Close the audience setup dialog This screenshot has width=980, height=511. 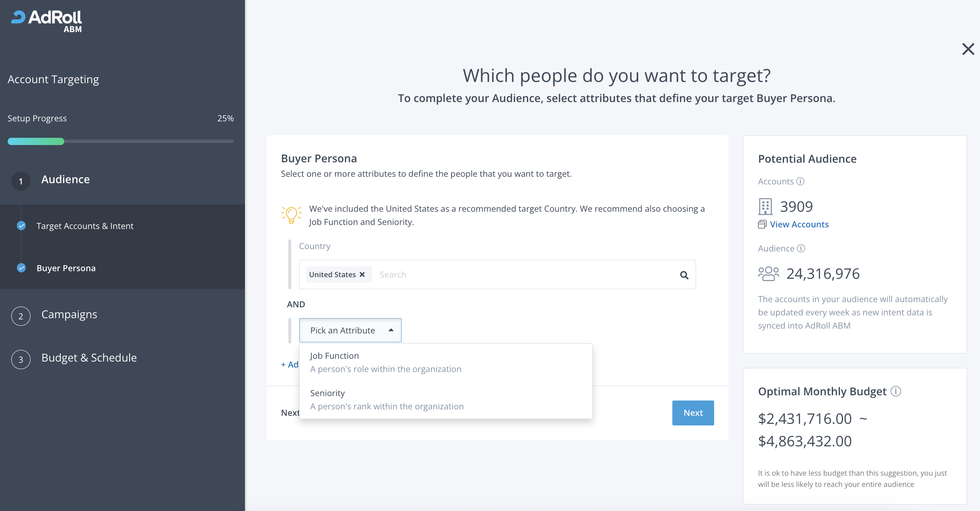[968, 49]
